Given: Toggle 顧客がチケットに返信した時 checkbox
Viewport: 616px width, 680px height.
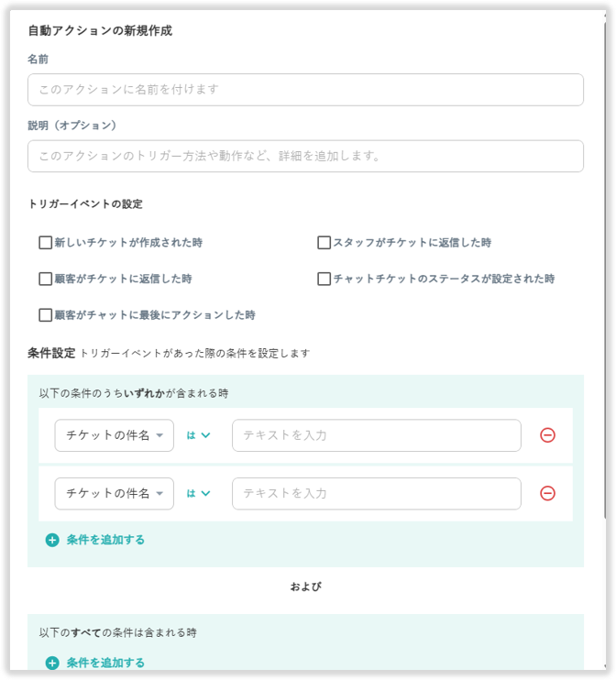Looking at the screenshot, I should [x=45, y=279].
